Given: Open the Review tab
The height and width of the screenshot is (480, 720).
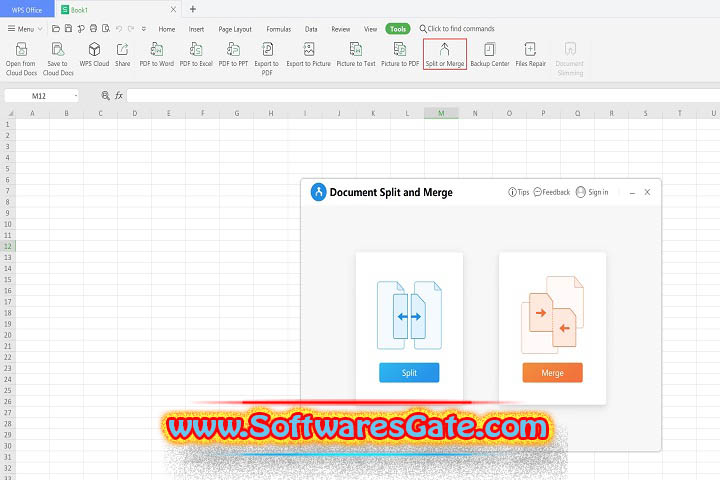Looking at the screenshot, I should tap(341, 29).
